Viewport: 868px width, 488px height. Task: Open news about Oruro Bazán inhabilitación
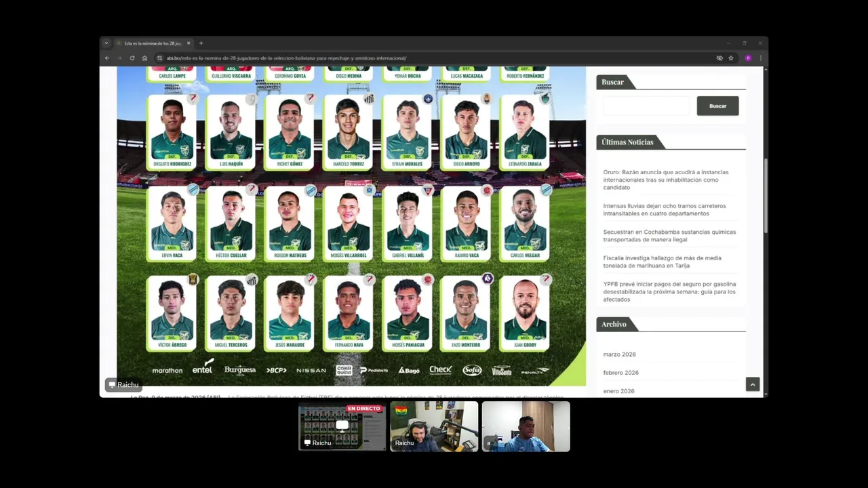click(x=666, y=180)
